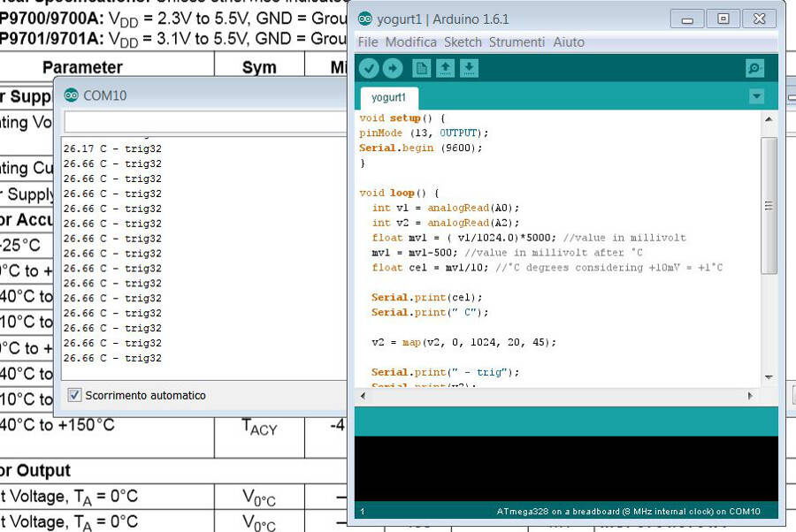Click the Verify (checkmark) toolbar button
Image resolution: width=796 pixels, height=532 pixels.
tap(369, 68)
